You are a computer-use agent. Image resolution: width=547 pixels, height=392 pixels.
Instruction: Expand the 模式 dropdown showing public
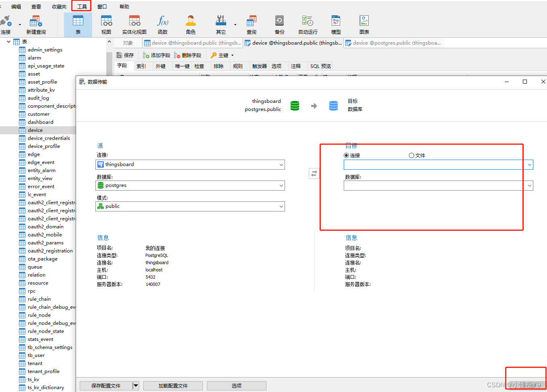(x=281, y=206)
